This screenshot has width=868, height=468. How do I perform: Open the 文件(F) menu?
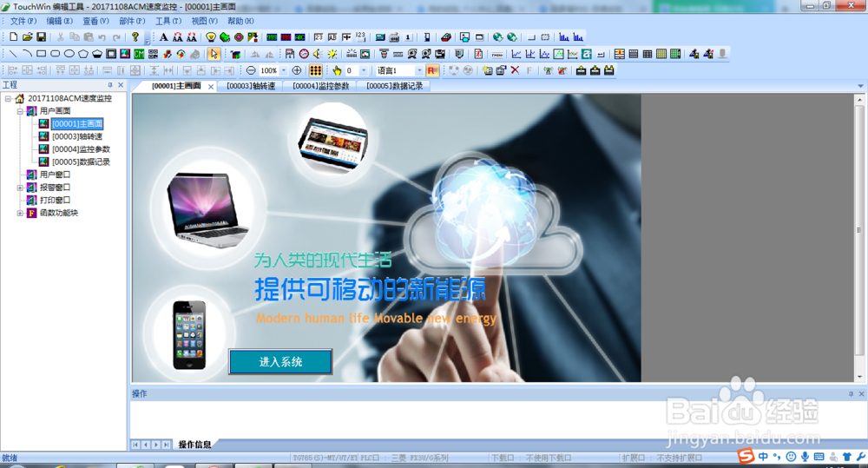23,21
